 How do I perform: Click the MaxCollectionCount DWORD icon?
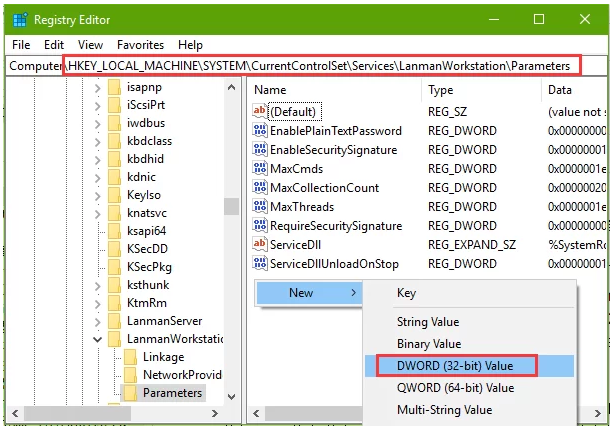(x=260, y=187)
